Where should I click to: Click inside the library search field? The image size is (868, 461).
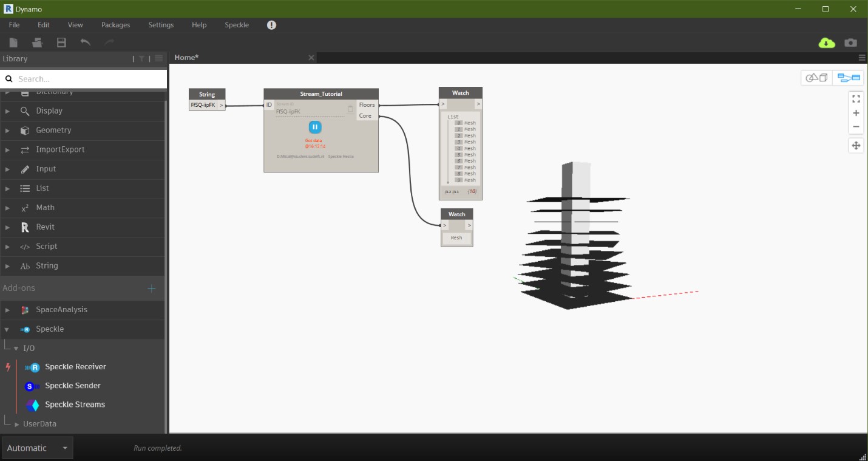coord(85,78)
